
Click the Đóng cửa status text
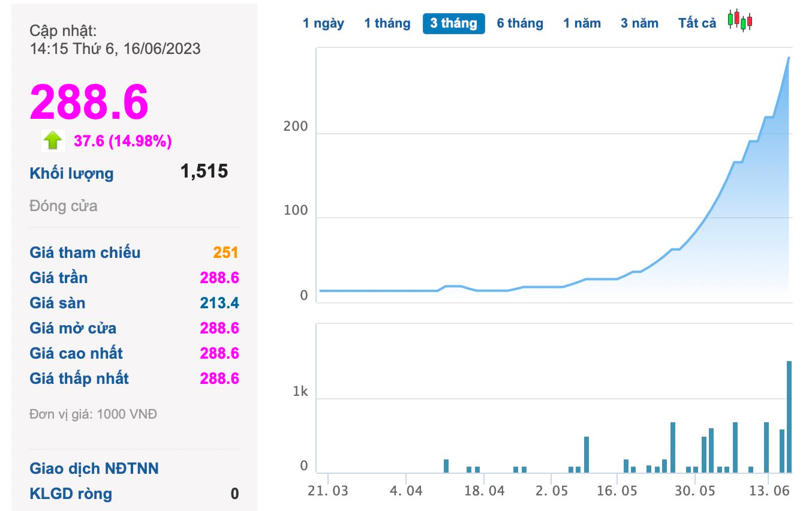click(64, 206)
